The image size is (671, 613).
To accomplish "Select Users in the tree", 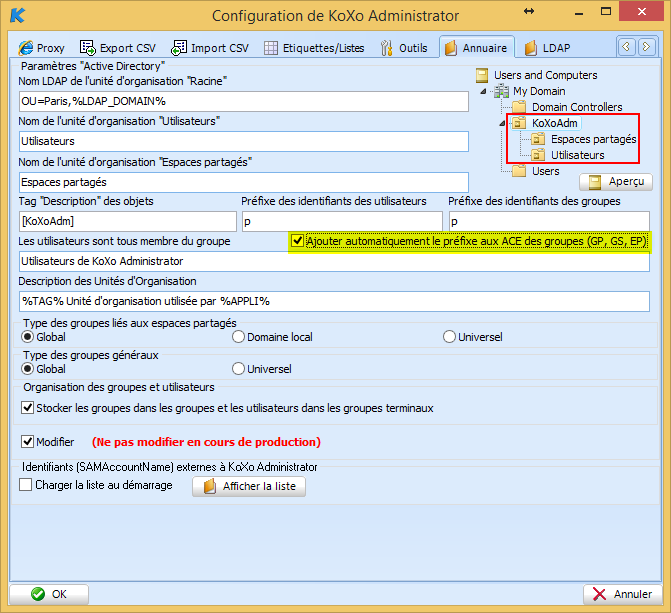I will tap(546, 171).
